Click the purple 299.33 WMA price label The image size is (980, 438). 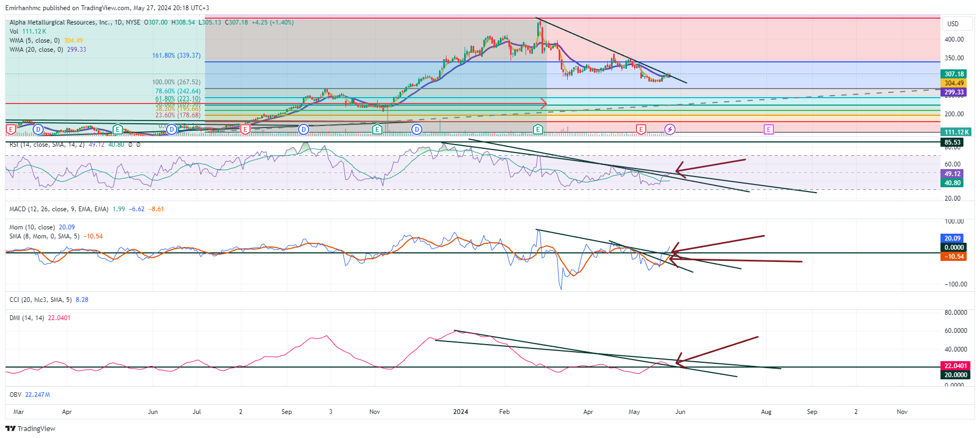click(x=954, y=92)
